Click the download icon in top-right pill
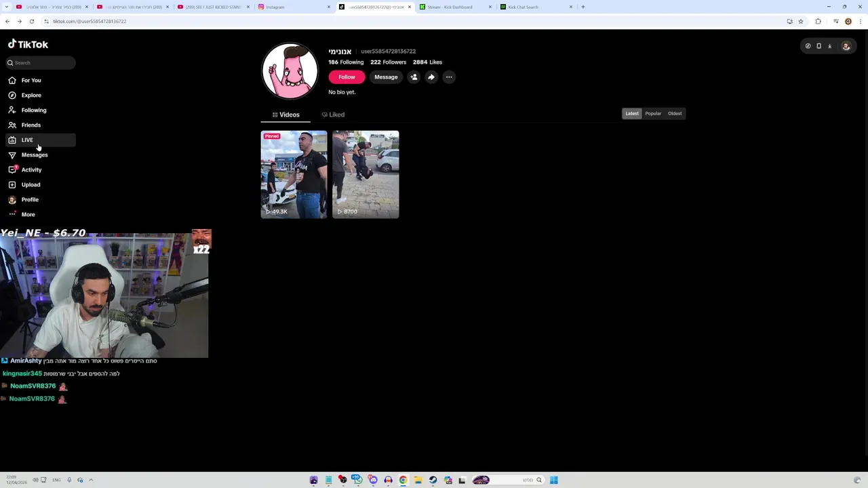 coord(829,46)
